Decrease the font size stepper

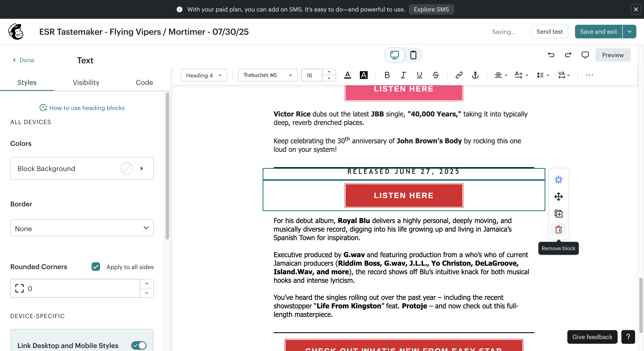pyautogui.click(x=329, y=78)
